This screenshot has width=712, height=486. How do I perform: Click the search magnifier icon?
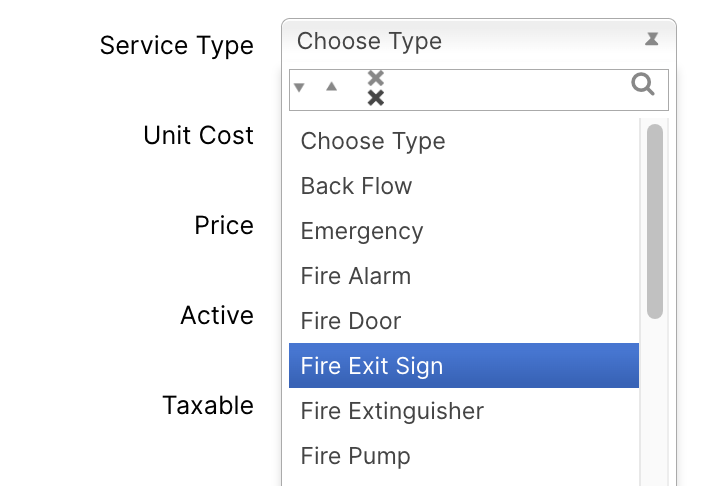pos(643,84)
